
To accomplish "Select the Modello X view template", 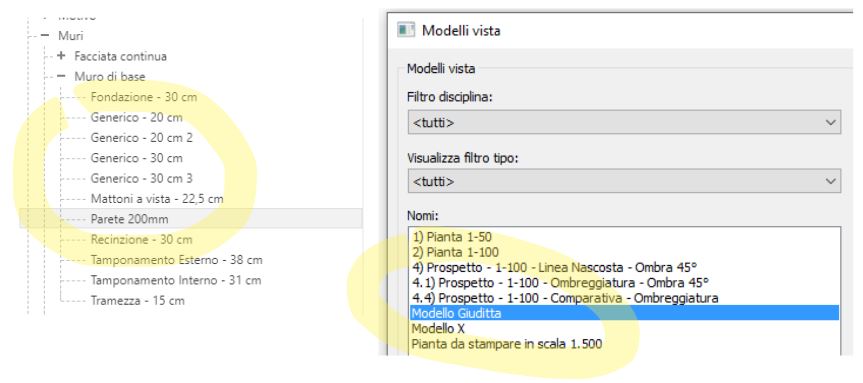I will [438, 329].
